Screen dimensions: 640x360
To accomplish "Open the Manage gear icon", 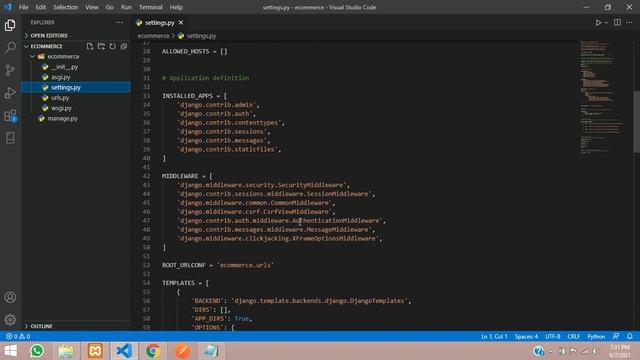I will [x=10, y=319].
